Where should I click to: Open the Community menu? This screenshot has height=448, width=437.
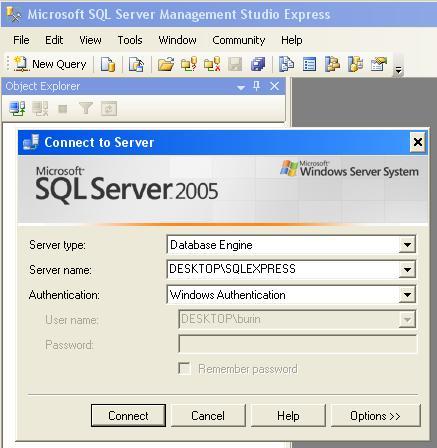point(239,40)
